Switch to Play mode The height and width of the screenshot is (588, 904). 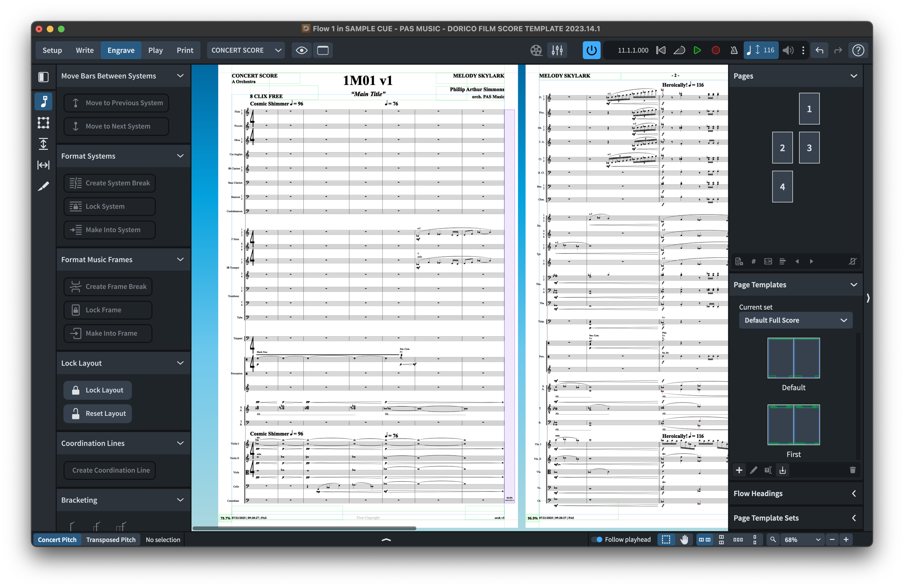coord(155,50)
